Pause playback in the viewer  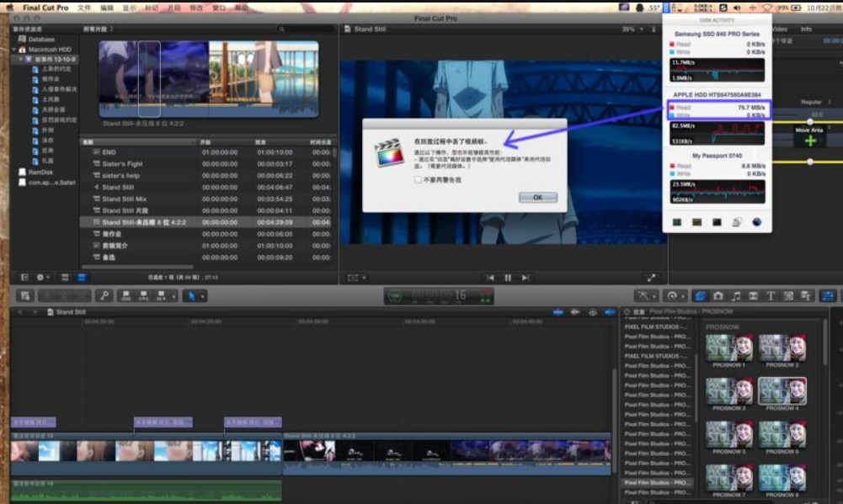(508, 278)
